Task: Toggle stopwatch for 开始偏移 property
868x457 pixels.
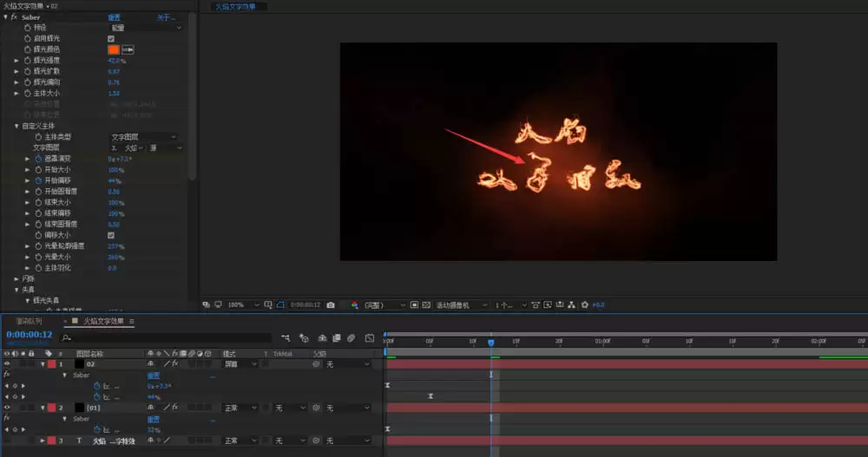Action: tap(38, 180)
